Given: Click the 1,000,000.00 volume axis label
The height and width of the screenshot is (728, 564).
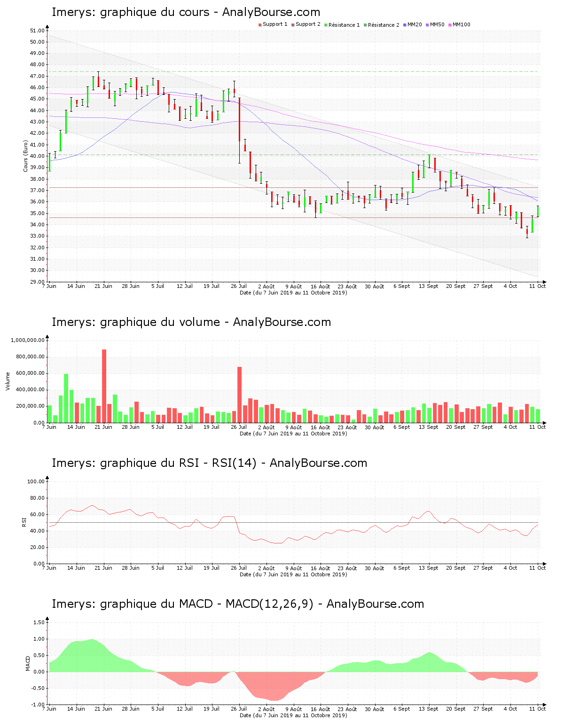Looking at the screenshot, I should tap(28, 340).
